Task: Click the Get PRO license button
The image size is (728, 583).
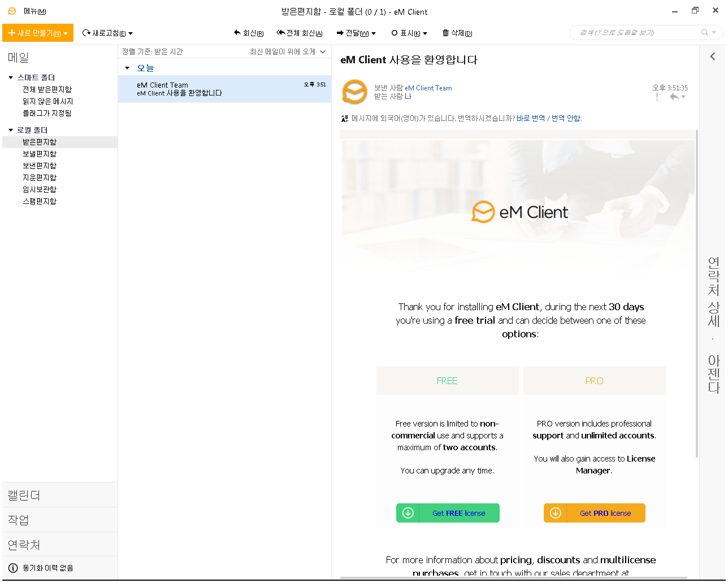Action: 595,513
